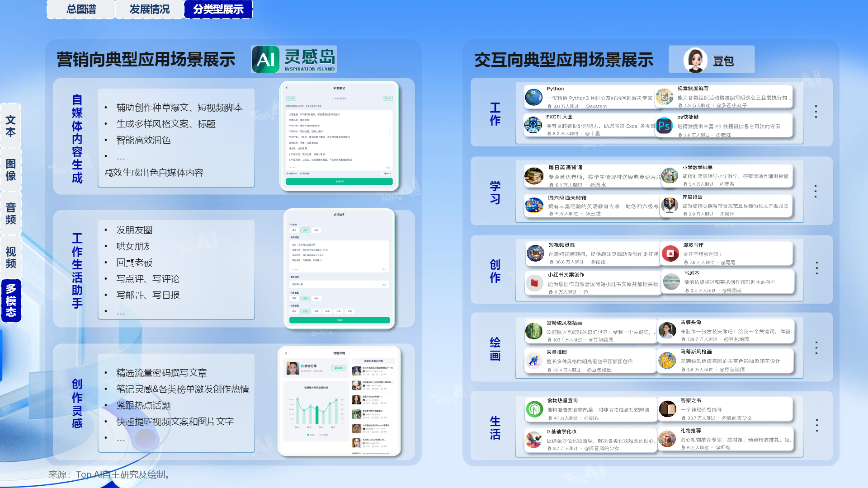The width and height of the screenshot is (868, 488).
Task: Click the 自媒体内容生成 vertical label
Action: click(x=77, y=139)
